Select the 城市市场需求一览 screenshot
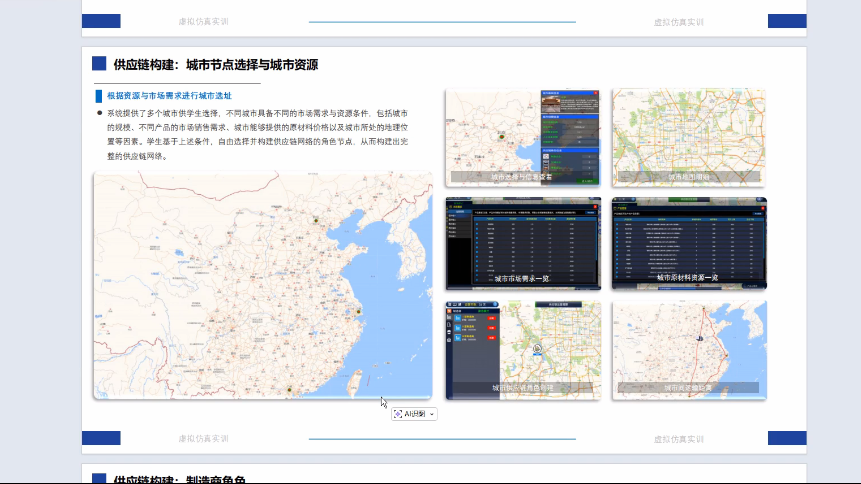861x484 pixels. [522, 243]
